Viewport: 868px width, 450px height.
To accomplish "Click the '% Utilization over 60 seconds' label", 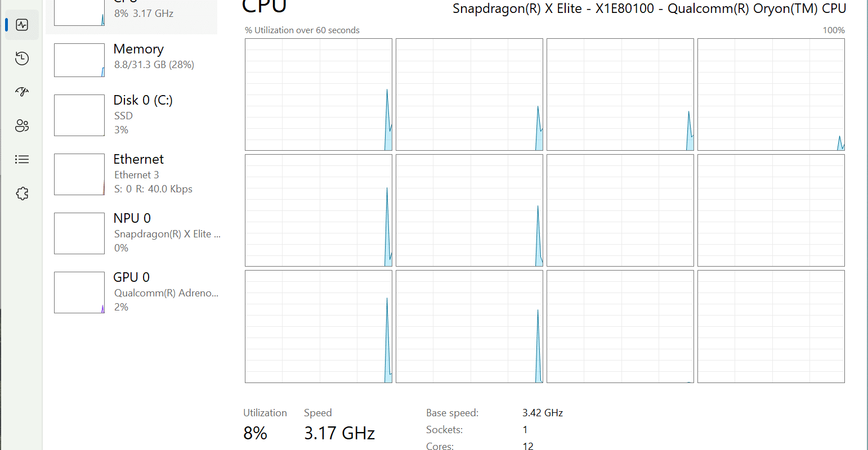I will (x=302, y=30).
